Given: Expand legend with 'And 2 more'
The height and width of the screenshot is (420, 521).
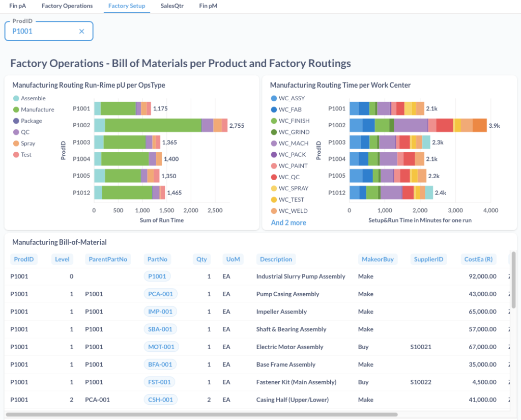Looking at the screenshot, I should click(288, 223).
